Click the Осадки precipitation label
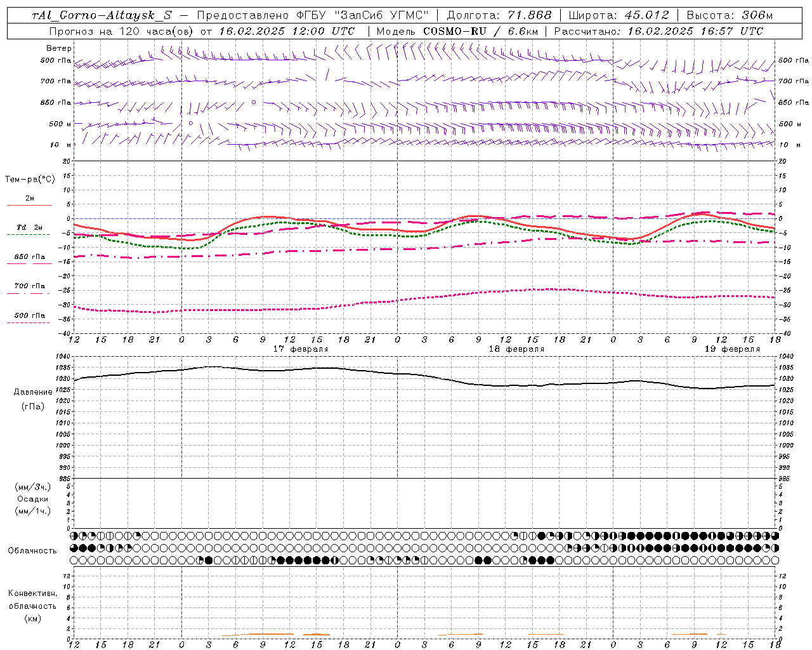 click(x=33, y=499)
